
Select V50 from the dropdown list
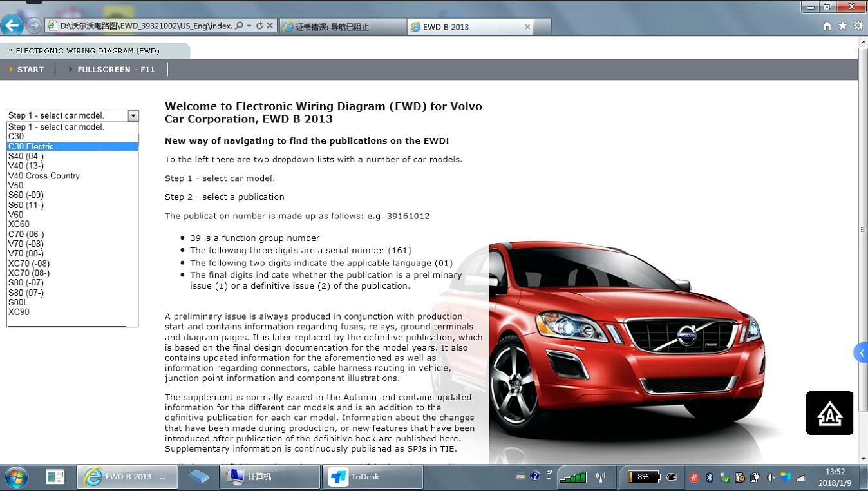(x=72, y=186)
